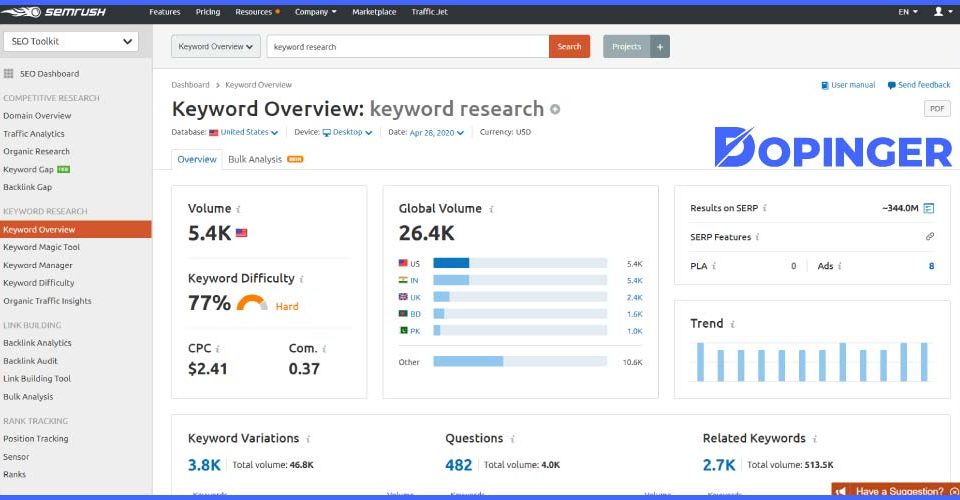This screenshot has width=960, height=500.
Task: Click the Dashboard breadcrumb link
Action: pyautogui.click(x=190, y=85)
